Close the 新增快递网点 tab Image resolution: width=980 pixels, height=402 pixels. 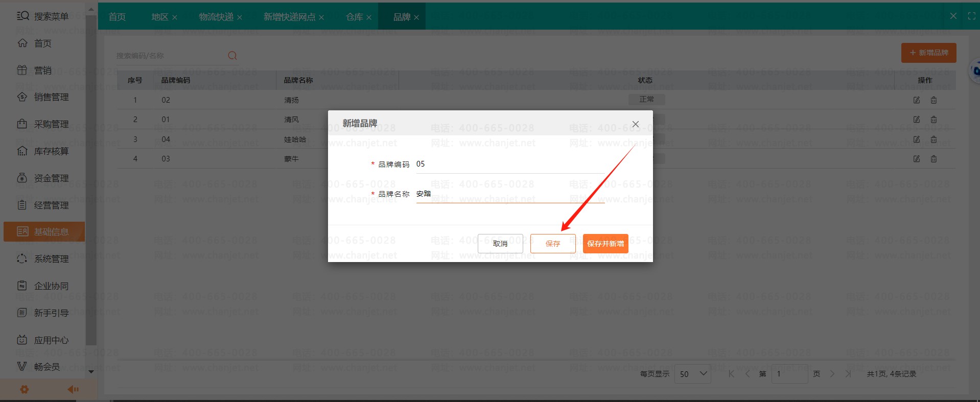coord(321,17)
